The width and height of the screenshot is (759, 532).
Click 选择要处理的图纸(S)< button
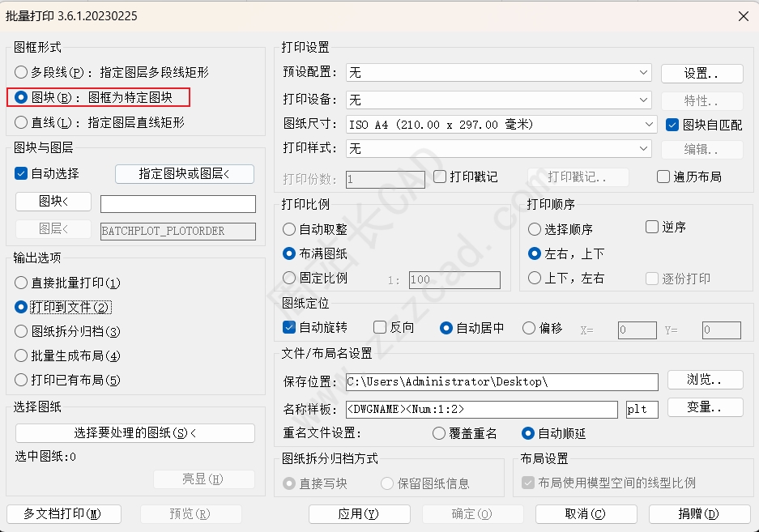click(135, 432)
